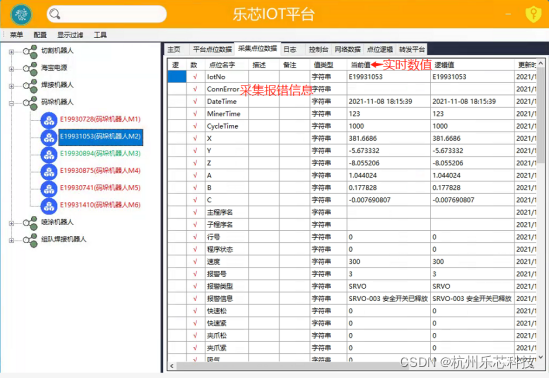
Task: Open the 工具 menu
Action: coord(100,35)
